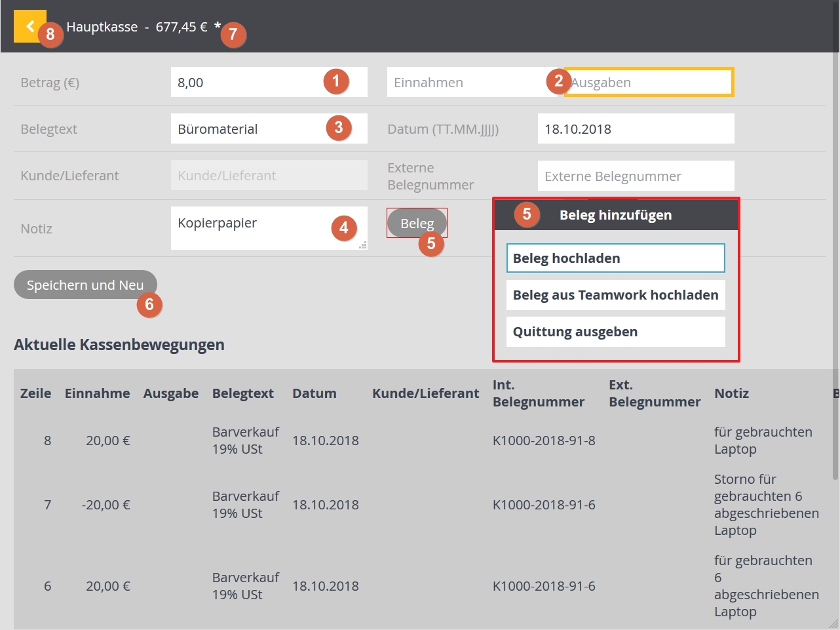Click the Ext. Belegnummer column header
The width and height of the screenshot is (840, 630).
655,393
